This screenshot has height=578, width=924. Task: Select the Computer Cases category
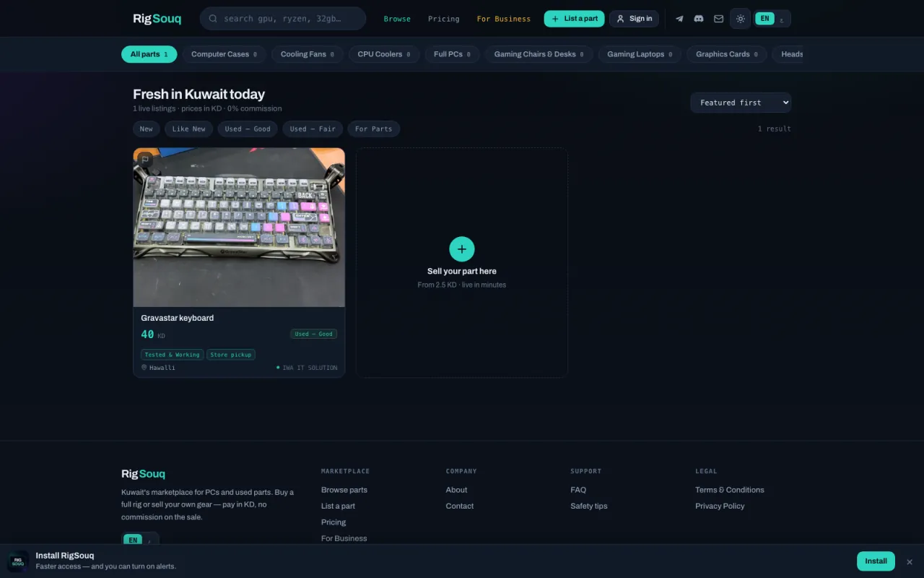click(x=224, y=54)
